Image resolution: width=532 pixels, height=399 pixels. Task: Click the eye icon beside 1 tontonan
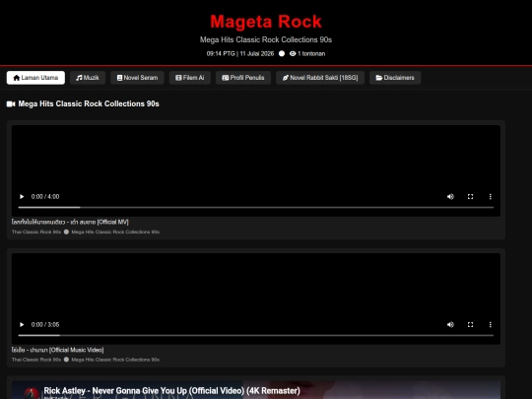293,53
